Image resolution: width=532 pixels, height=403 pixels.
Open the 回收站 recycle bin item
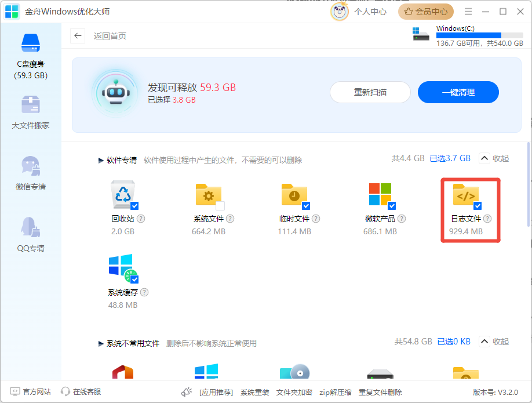point(123,194)
